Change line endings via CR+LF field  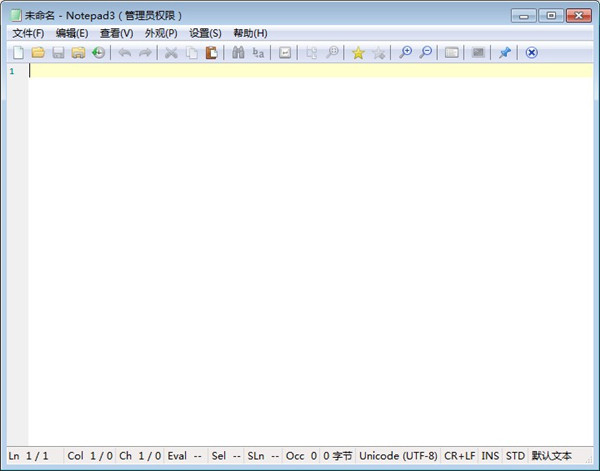point(460,456)
